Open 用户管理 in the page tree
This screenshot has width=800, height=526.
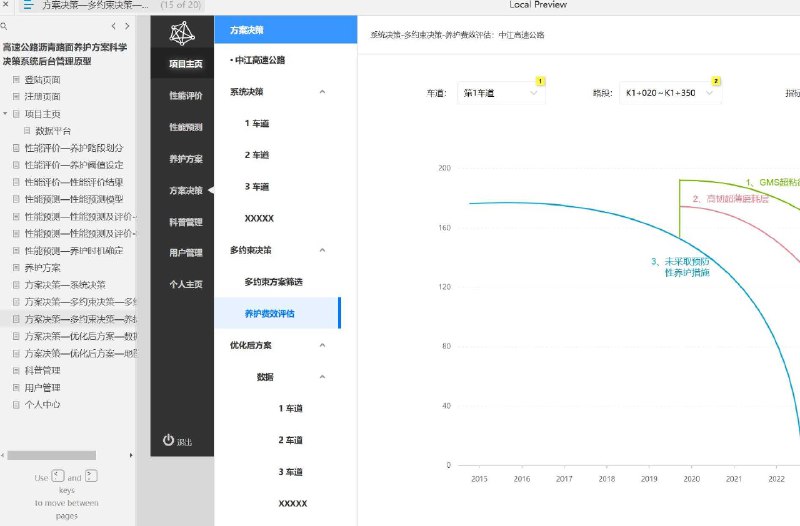pos(42,388)
